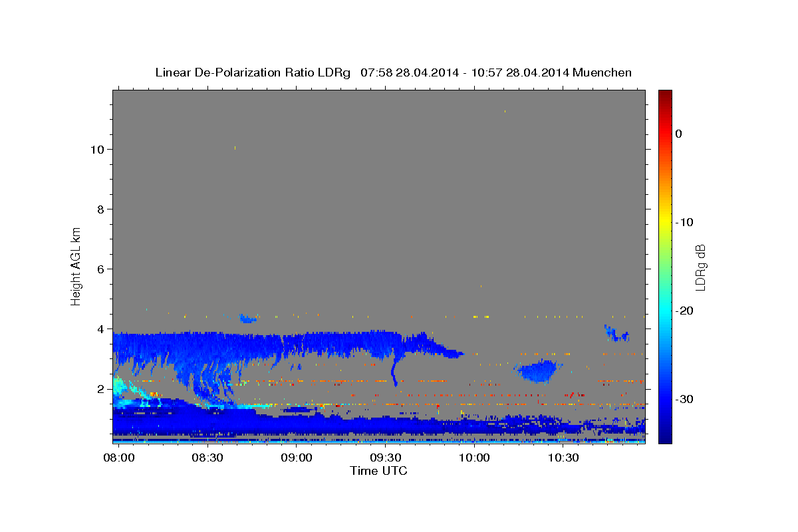Click the "08:30" time tick label
The image size is (798, 532).
pyautogui.click(x=207, y=459)
